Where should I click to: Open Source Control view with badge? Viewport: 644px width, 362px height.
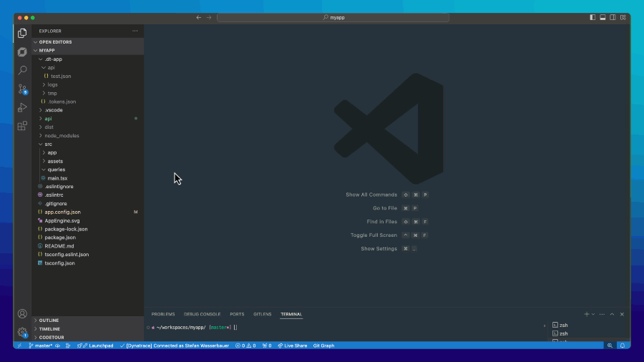pyautogui.click(x=22, y=89)
